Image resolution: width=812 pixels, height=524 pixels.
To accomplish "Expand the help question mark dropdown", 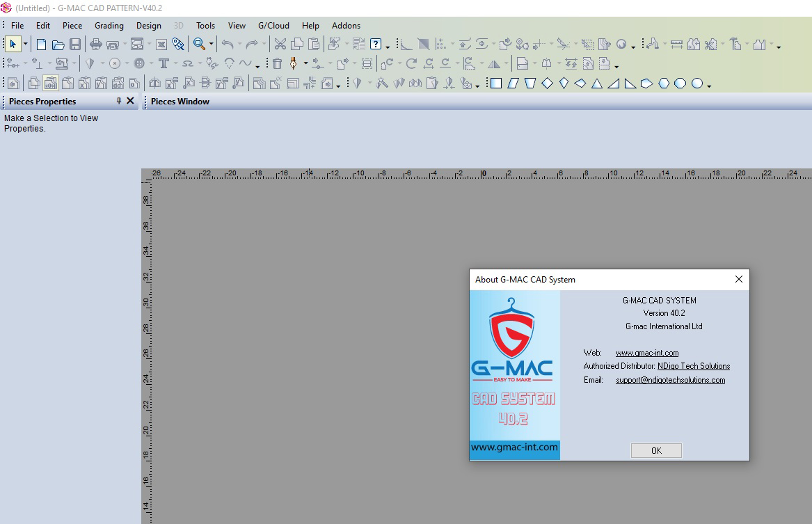I will (387, 46).
